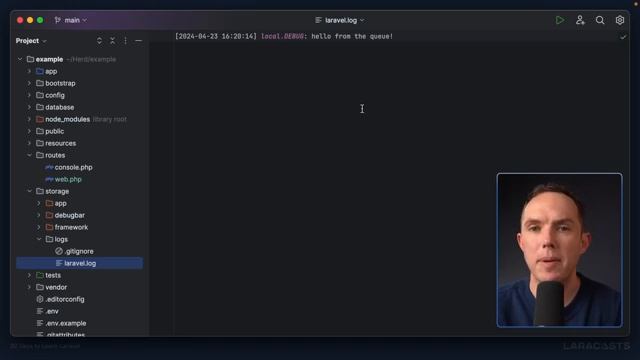Select the public folder row

[x=80, y=131]
